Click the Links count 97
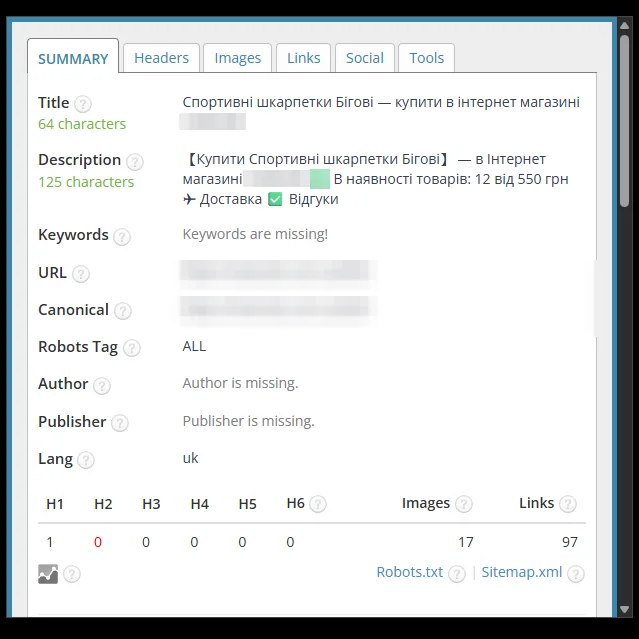Viewport: 639px width, 639px height. [570, 542]
